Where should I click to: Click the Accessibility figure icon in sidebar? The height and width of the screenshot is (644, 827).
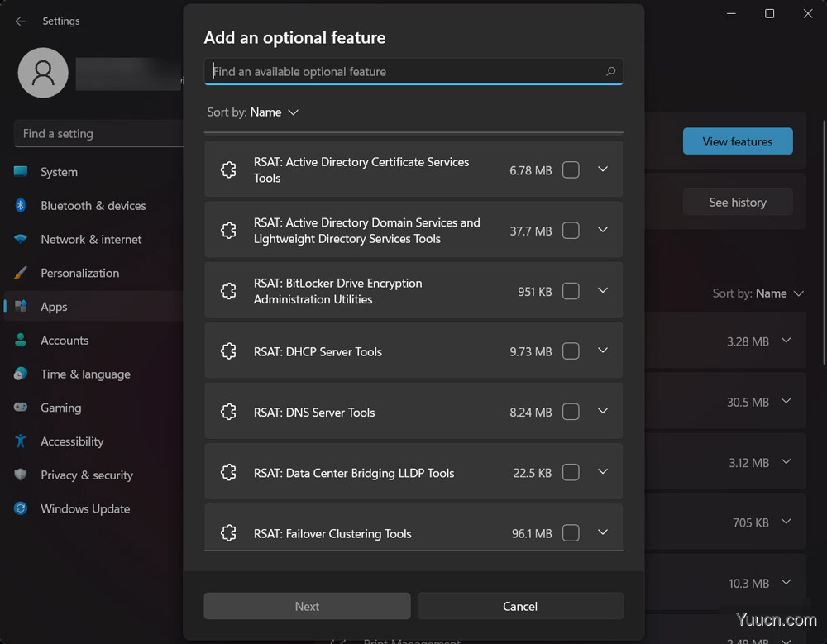(x=21, y=441)
